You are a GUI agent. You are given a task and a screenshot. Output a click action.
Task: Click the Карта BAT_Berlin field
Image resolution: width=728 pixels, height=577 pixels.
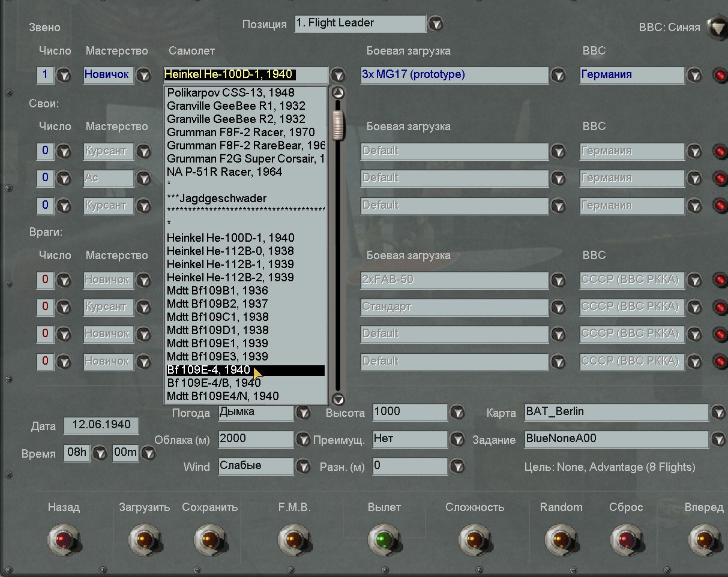(616, 412)
